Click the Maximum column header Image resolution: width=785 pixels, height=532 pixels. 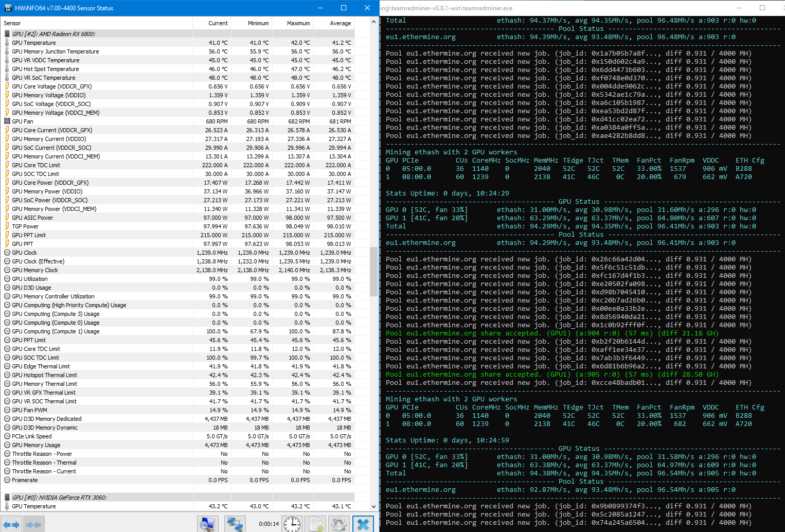[293, 23]
